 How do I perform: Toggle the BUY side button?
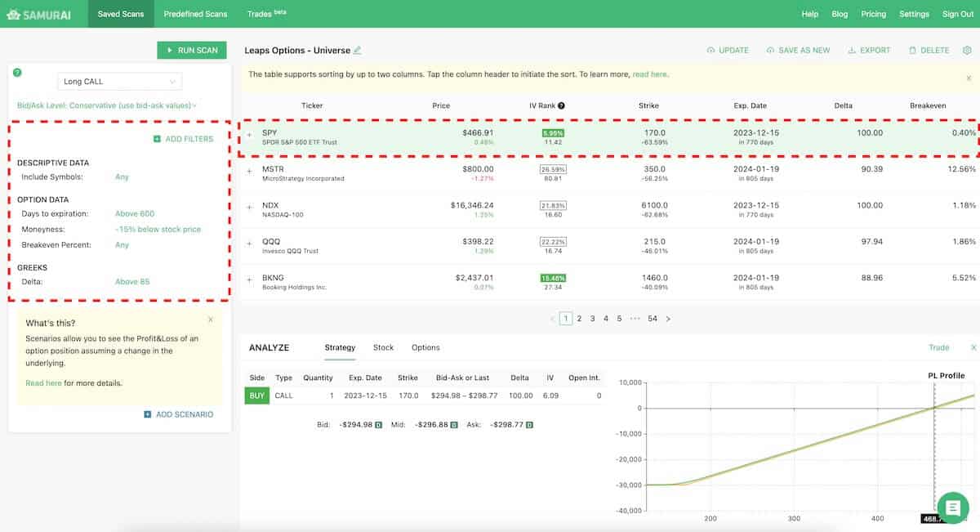pos(257,396)
